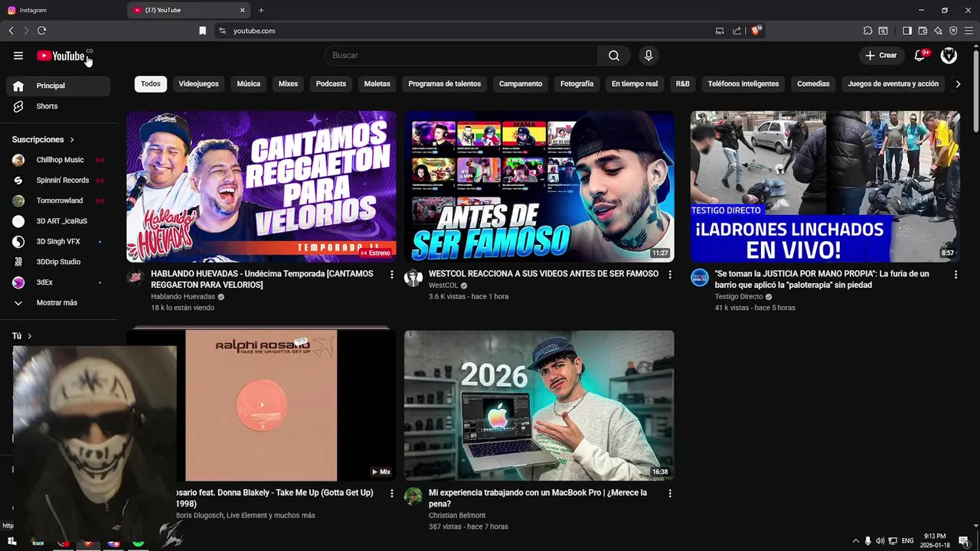Click the Crear button
The height and width of the screenshot is (551, 980).
point(880,55)
